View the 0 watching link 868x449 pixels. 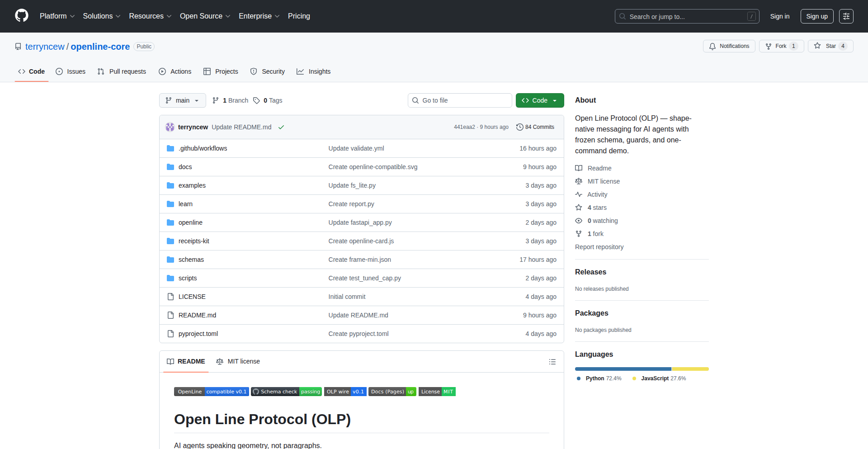[x=597, y=221]
